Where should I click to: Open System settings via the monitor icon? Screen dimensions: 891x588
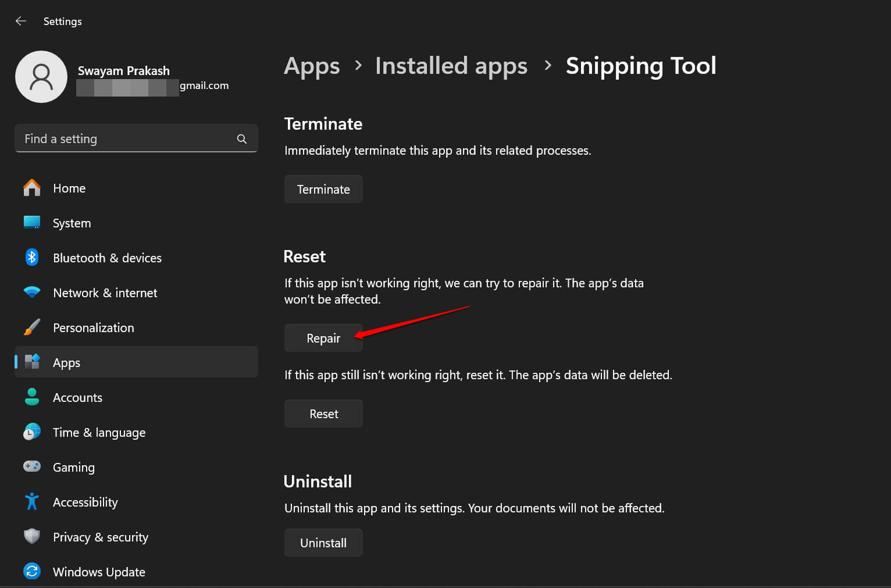[31, 222]
